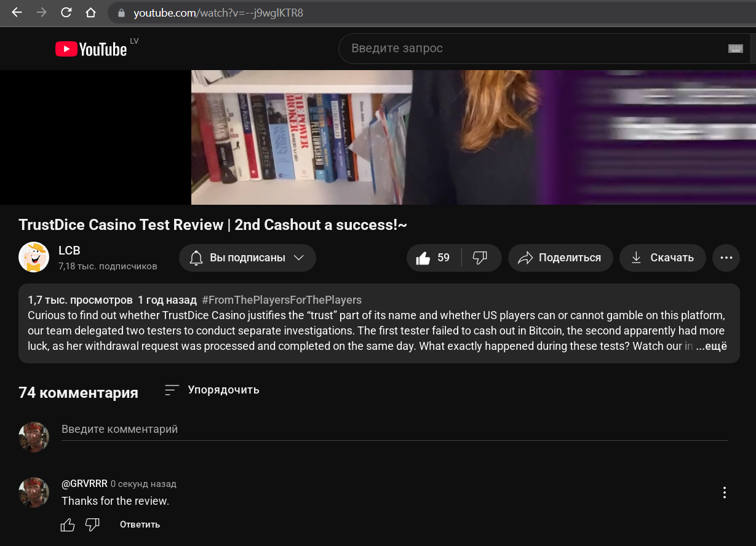Open the on-screen keyboard in search
Screen dimensions: 756x546
[x=736, y=49]
